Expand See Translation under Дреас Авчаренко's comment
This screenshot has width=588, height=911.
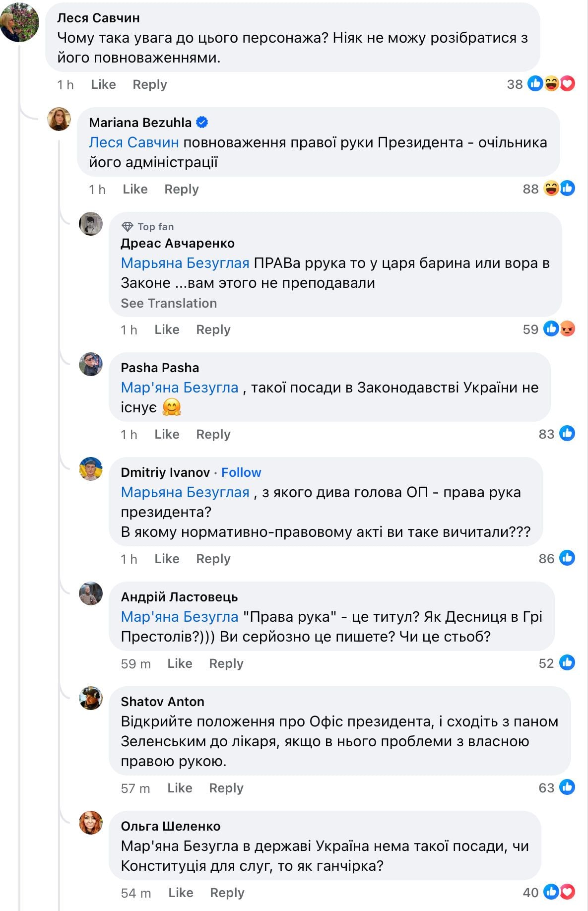coord(169,303)
